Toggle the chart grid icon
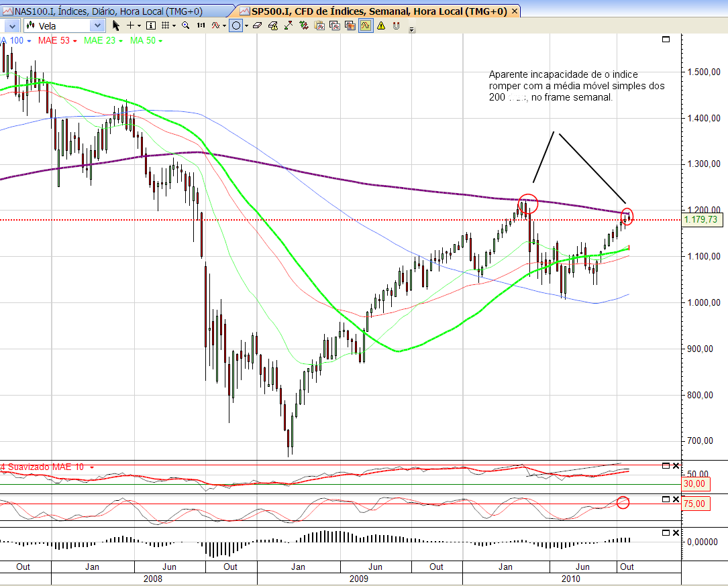This screenshot has height=586, width=728. pos(165,25)
